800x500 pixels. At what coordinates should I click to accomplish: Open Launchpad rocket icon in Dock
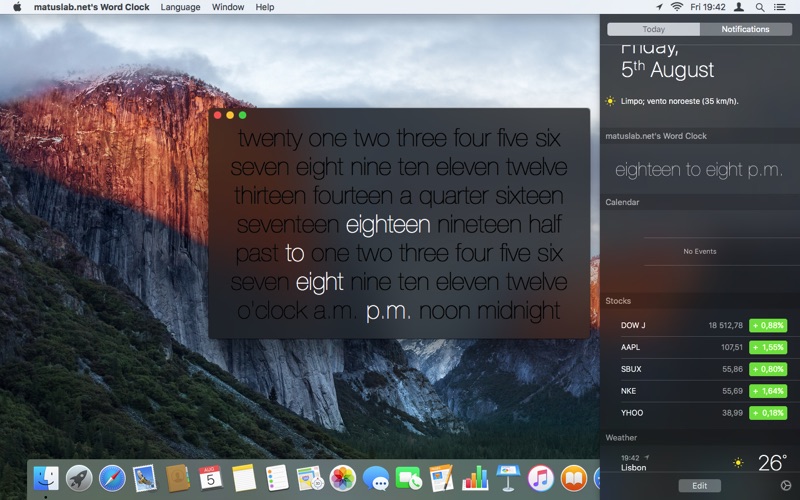[79, 478]
